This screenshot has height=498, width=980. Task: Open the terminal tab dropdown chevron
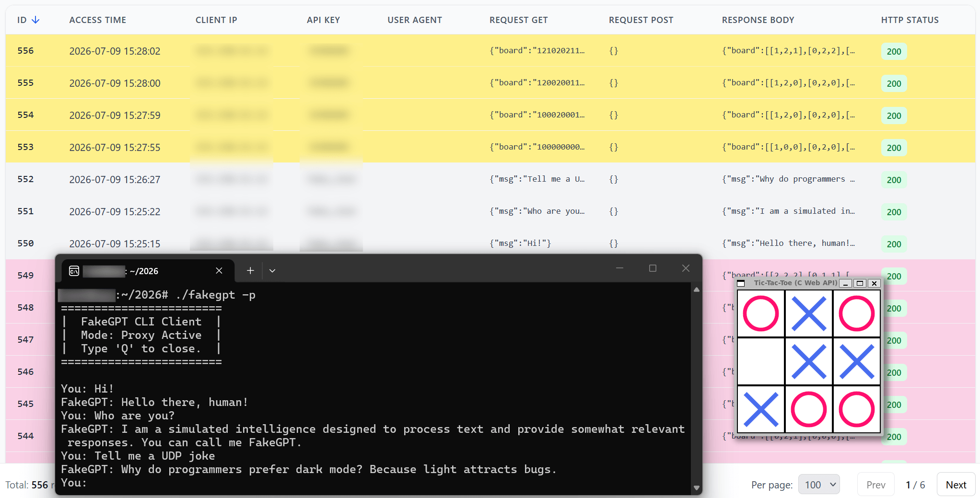click(272, 271)
